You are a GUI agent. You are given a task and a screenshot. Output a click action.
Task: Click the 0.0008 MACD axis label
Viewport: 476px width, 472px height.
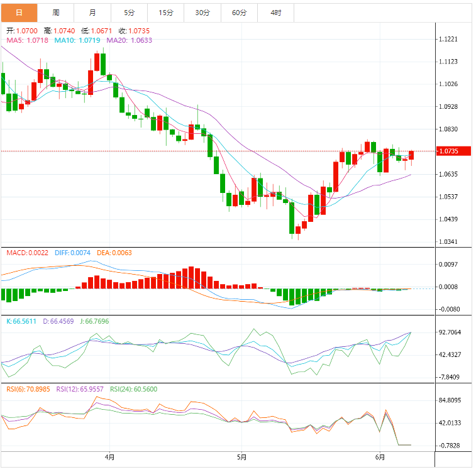coord(448,287)
